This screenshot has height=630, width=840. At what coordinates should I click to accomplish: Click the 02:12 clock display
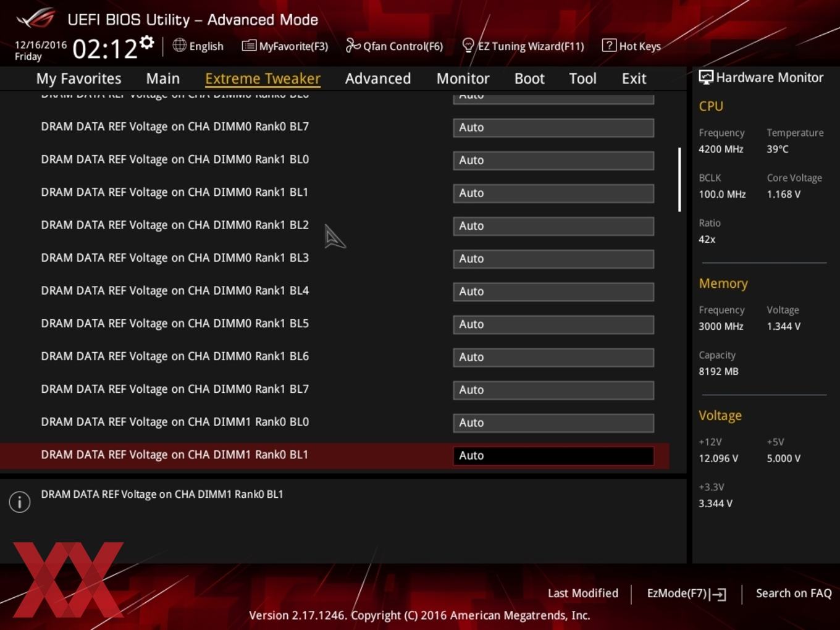click(x=104, y=48)
